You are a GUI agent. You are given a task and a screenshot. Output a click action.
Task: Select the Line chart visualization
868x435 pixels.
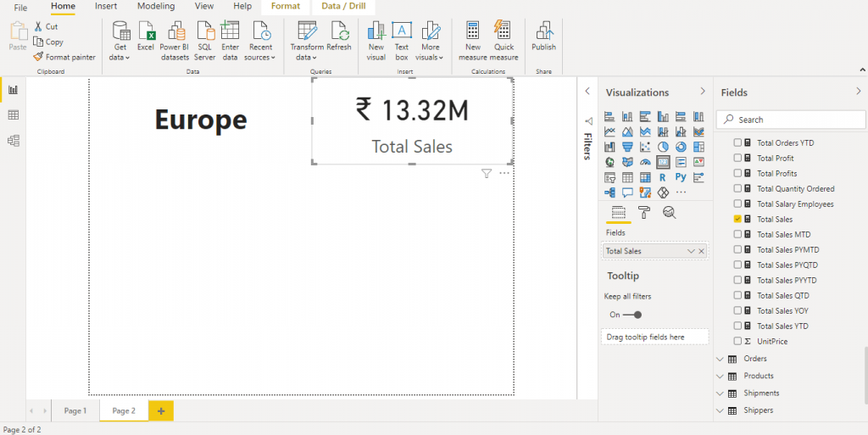point(609,131)
